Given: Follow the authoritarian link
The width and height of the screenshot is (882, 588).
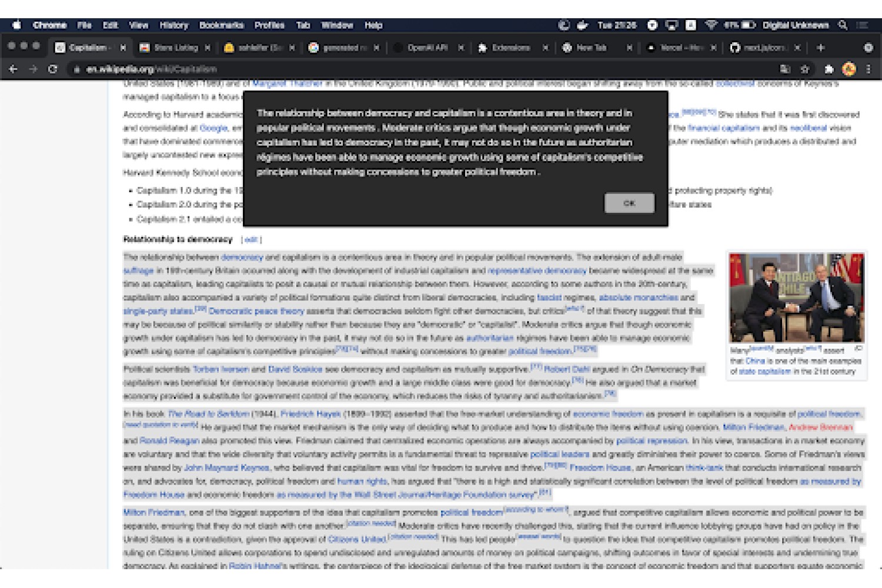Looking at the screenshot, I should click(x=490, y=338).
